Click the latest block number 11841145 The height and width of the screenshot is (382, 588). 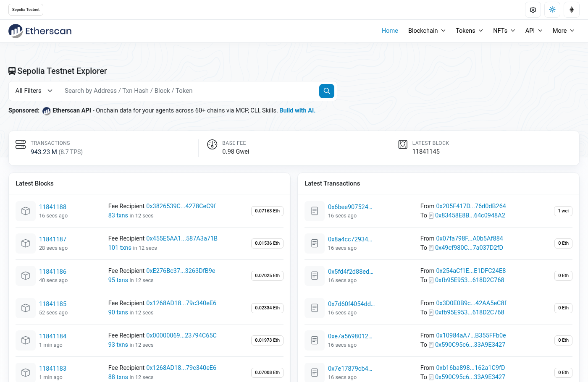tap(426, 152)
